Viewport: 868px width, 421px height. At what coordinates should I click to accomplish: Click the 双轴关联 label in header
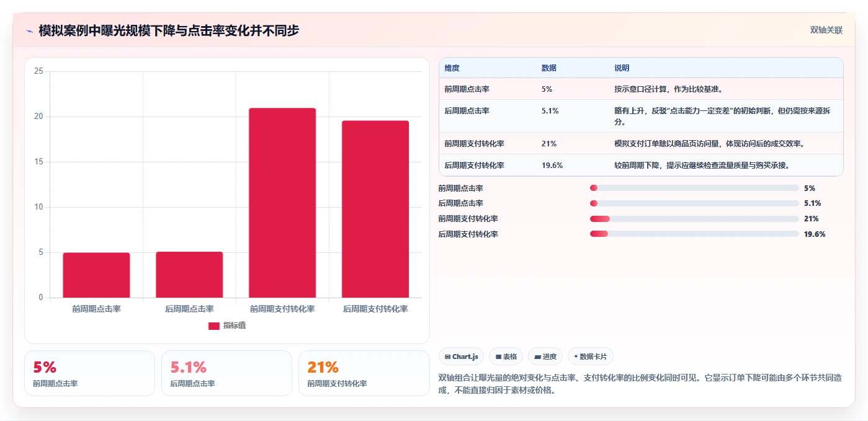pyautogui.click(x=826, y=30)
